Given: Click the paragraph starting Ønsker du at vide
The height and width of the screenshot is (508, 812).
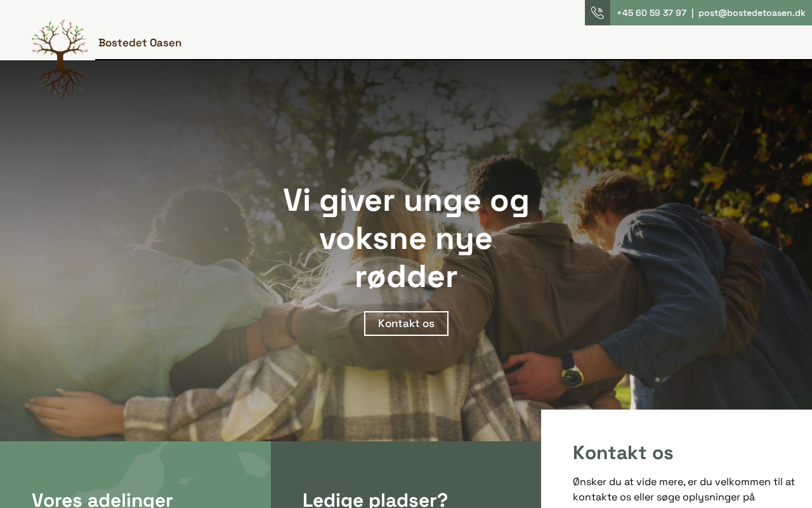Looking at the screenshot, I should click(684, 489).
